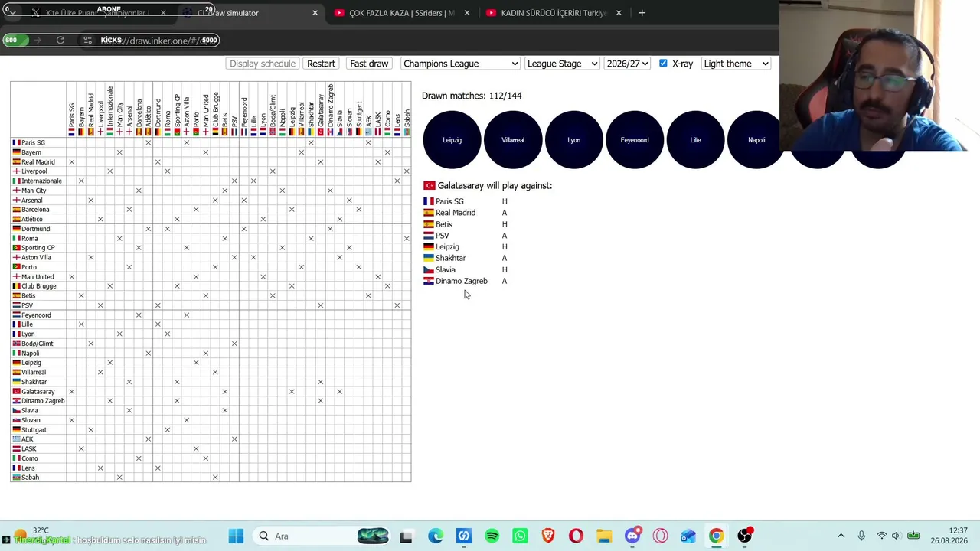Image resolution: width=980 pixels, height=551 pixels.
Task: Click Shakhtar in Galatasaray's opponents list
Action: click(x=450, y=258)
